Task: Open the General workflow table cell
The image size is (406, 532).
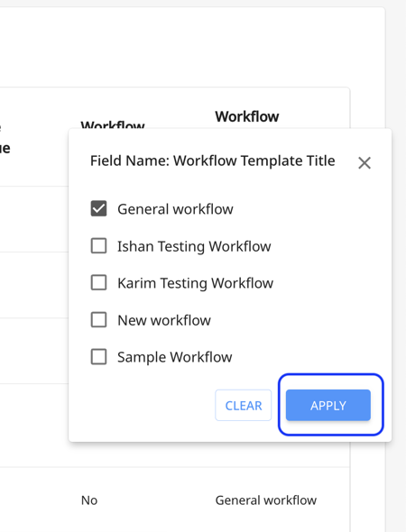Action: click(x=266, y=500)
